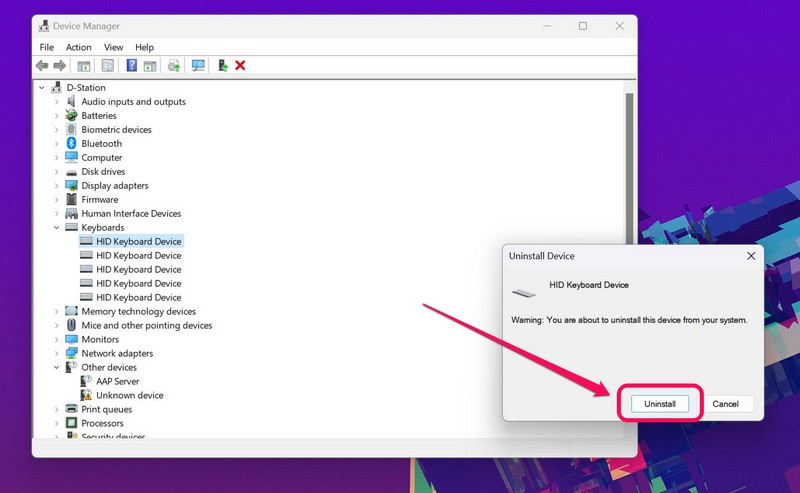Click the Show/Hide Console Tree toolbar icon
The width and height of the screenshot is (800, 493).
coord(84,66)
